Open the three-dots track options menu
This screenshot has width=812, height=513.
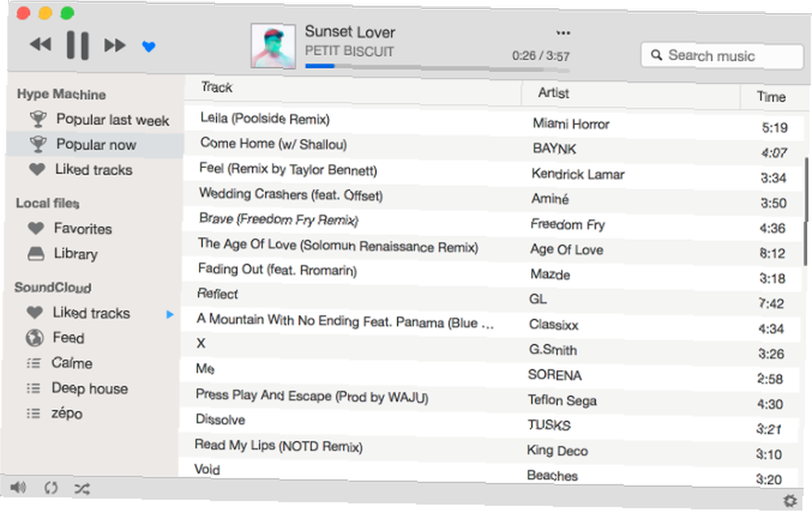tap(563, 32)
